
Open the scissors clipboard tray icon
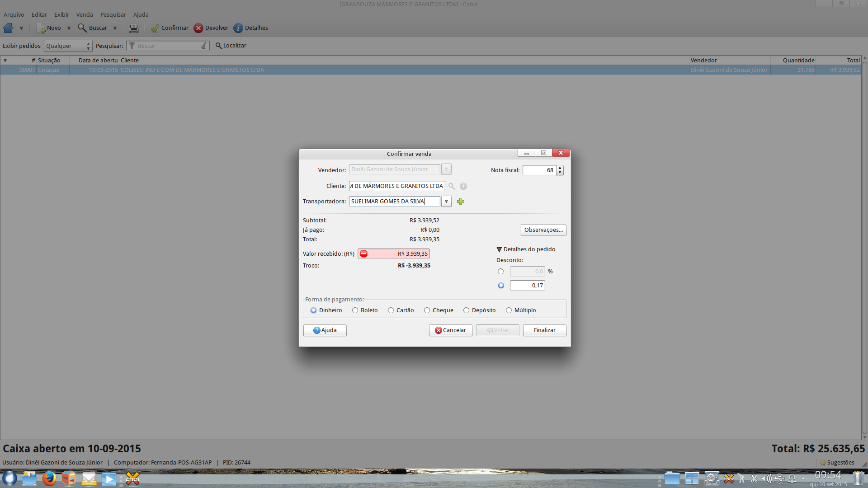pos(754,479)
